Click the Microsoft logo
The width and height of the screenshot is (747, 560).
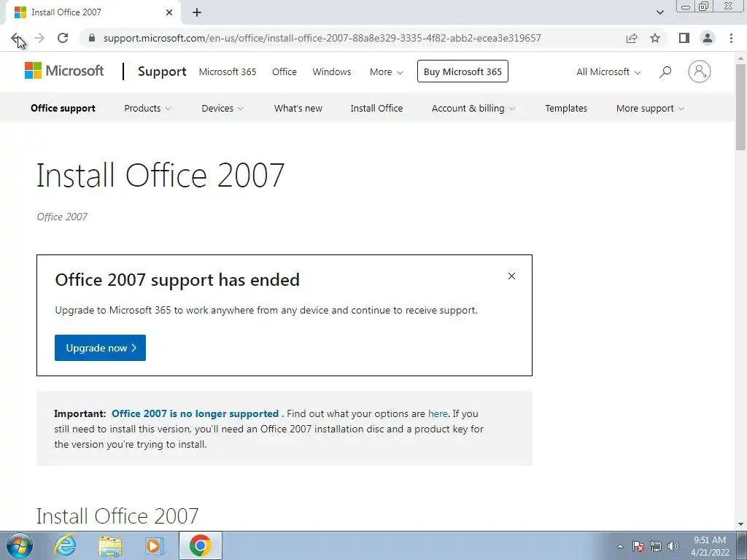click(64, 71)
